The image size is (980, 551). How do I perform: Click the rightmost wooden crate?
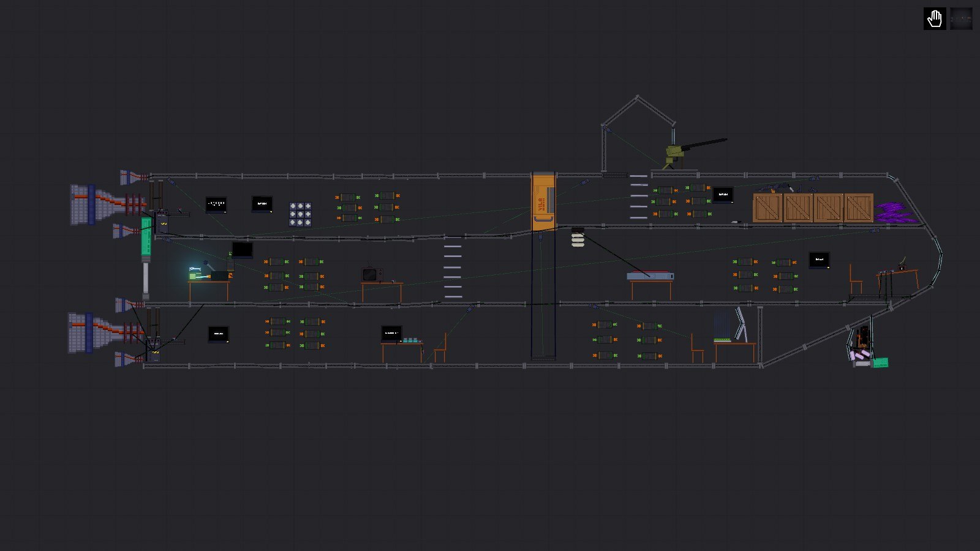(859, 208)
